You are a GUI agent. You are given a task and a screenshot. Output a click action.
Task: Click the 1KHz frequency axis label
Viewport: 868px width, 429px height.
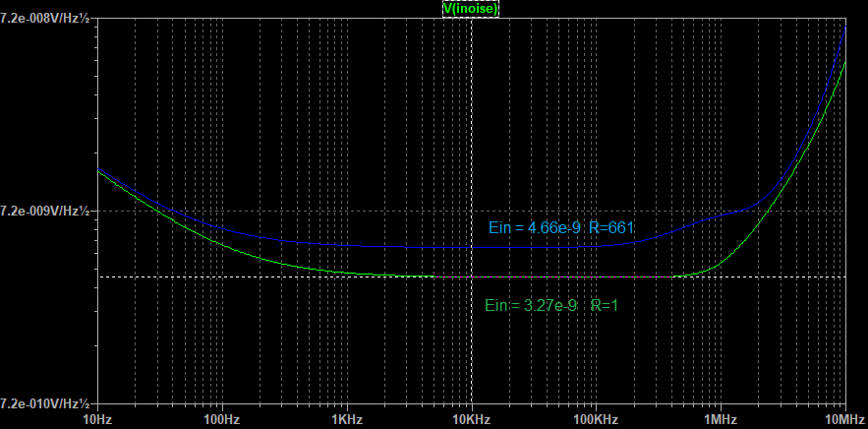347,419
